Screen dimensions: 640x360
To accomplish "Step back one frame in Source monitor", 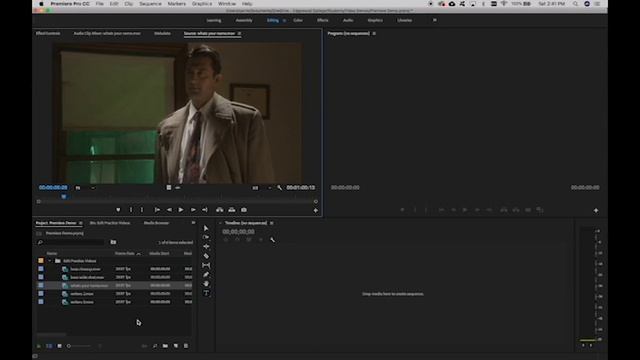I will click(x=169, y=210).
